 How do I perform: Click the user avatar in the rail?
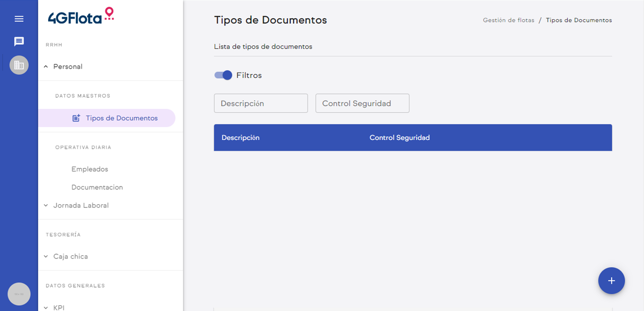(19, 294)
